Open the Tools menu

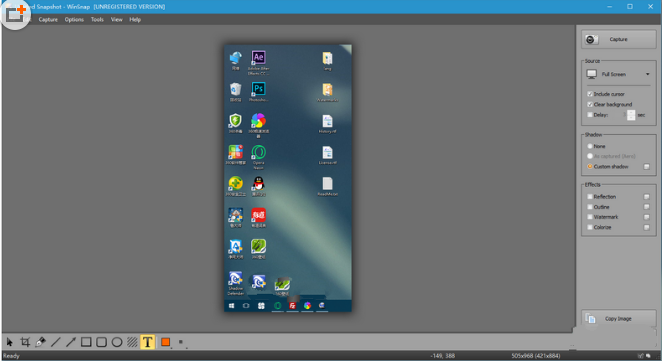97,19
